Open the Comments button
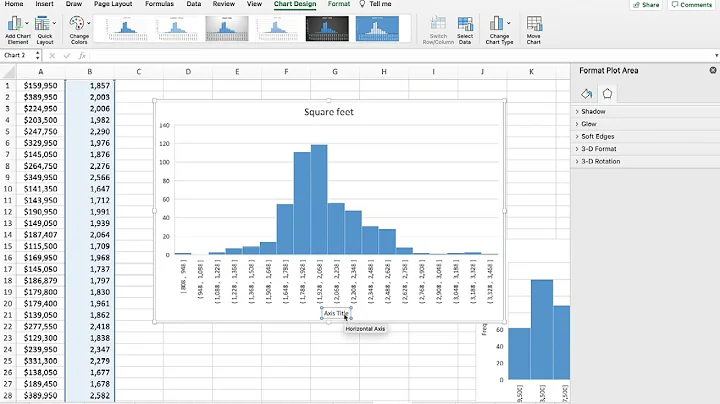This screenshot has height=404, width=720. (x=692, y=5)
